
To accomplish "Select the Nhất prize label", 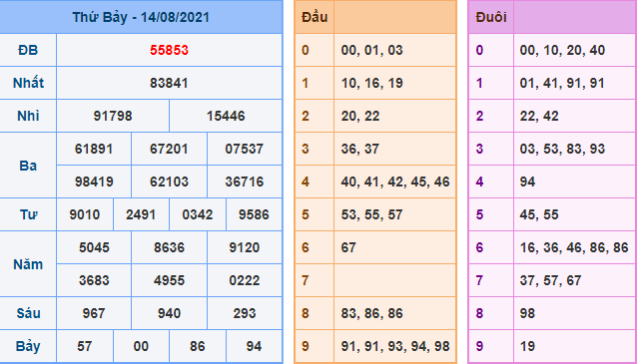I will pyautogui.click(x=28, y=84).
